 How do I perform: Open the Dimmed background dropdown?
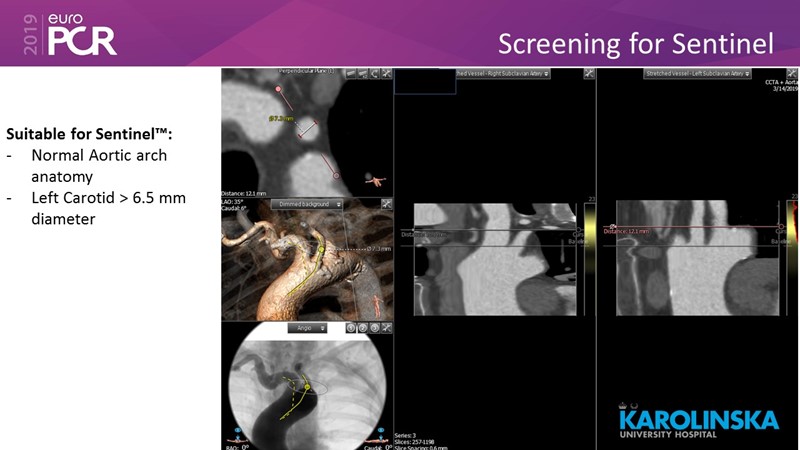pyautogui.click(x=306, y=204)
